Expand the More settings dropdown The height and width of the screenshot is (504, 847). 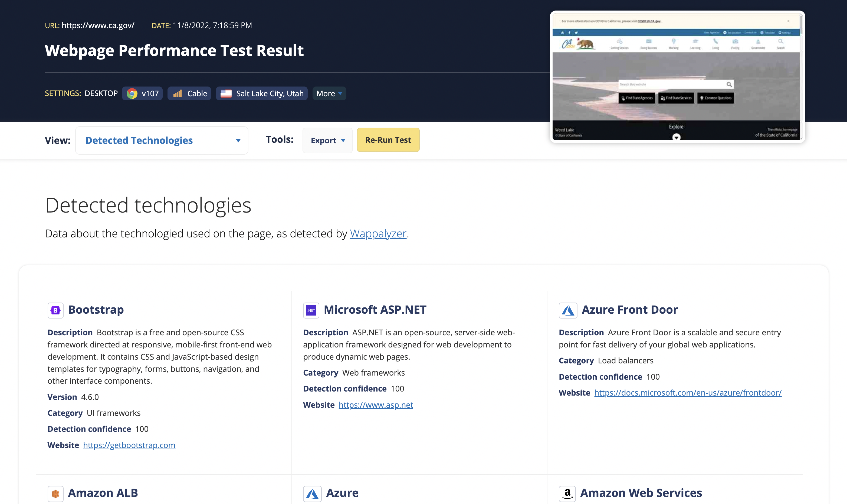[x=329, y=93]
